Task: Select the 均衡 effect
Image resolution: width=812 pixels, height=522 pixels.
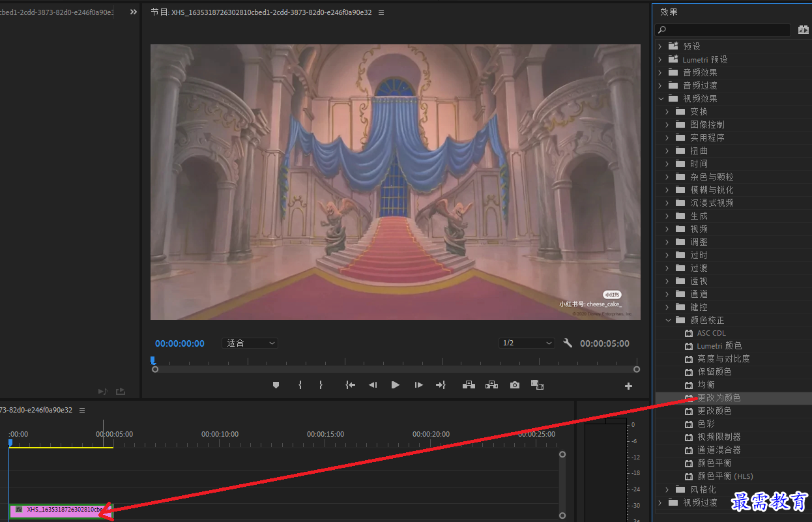Action: coord(706,385)
